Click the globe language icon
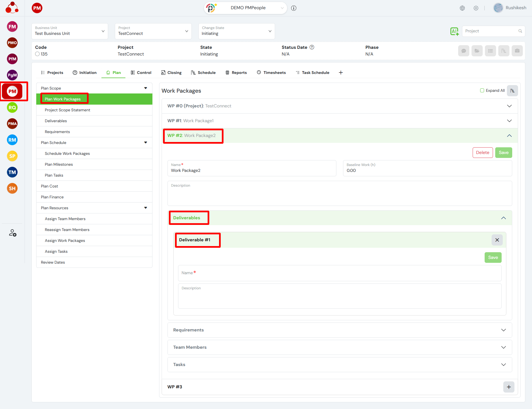The image size is (532, 409). pyautogui.click(x=462, y=8)
